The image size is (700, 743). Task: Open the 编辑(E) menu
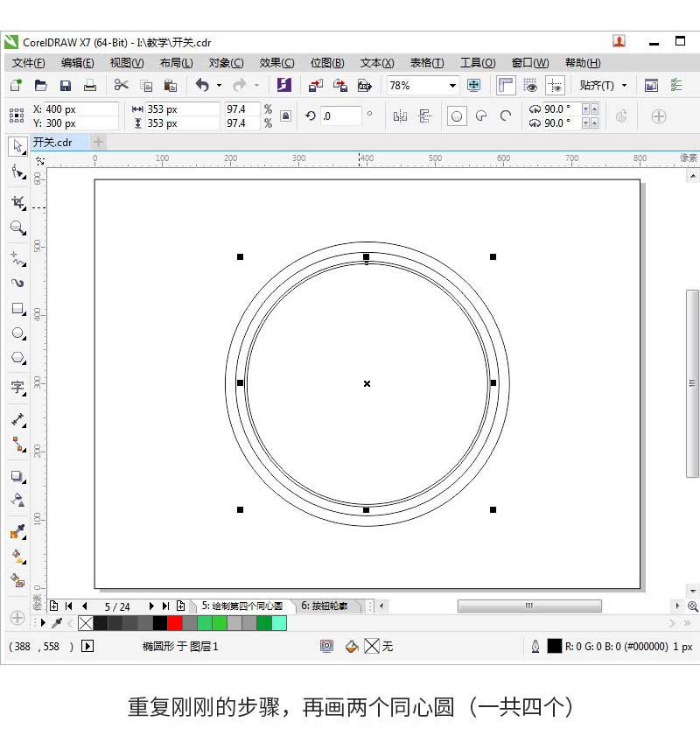point(78,63)
